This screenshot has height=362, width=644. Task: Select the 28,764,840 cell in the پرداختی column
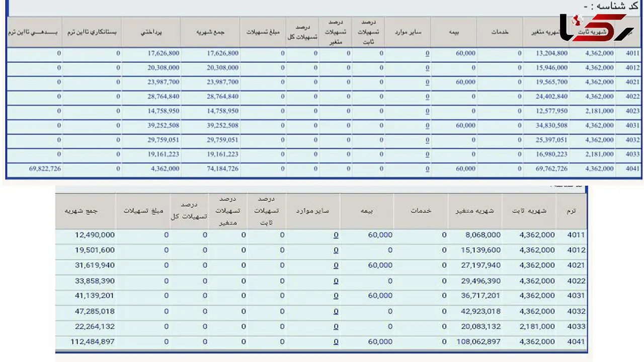(164, 97)
